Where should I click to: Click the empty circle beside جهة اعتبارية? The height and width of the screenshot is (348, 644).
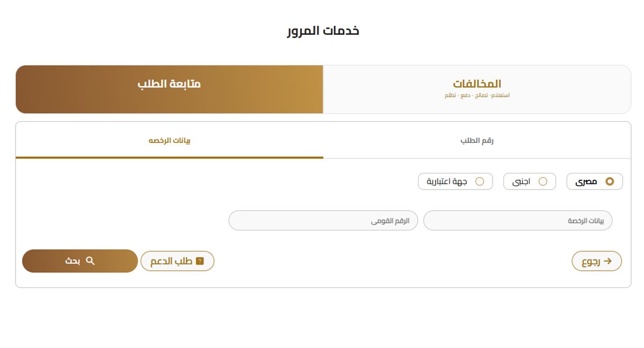[x=481, y=182]
